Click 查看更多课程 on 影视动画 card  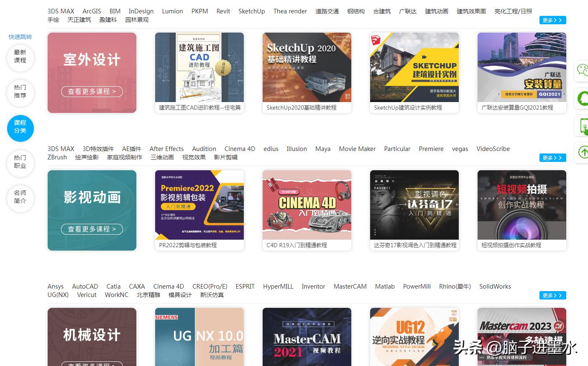click(x=92, y=229)
